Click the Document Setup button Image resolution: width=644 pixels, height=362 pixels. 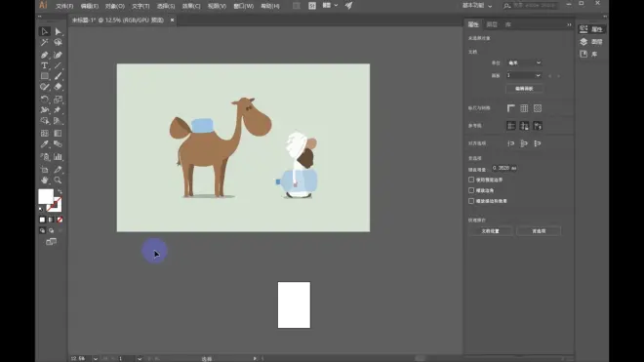click(491, 231)
